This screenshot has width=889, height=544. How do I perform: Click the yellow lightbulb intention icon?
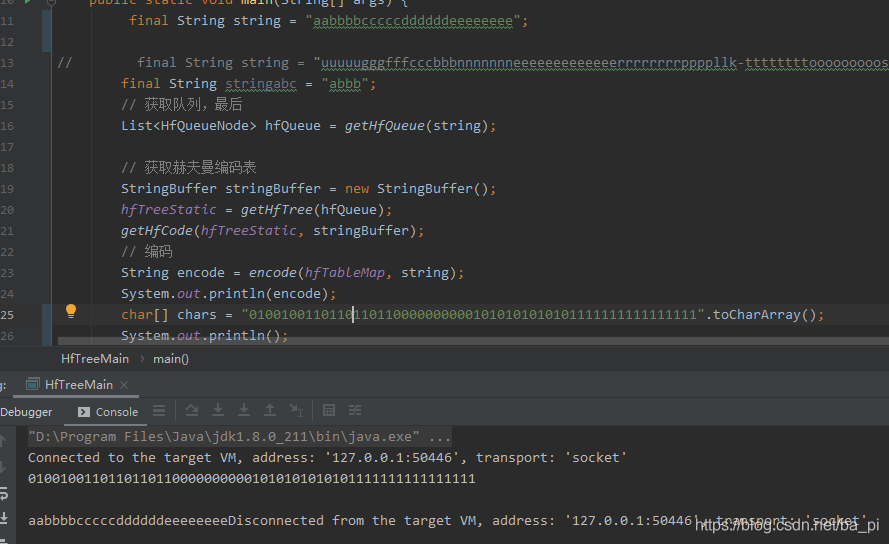click(x=71, y=311)
